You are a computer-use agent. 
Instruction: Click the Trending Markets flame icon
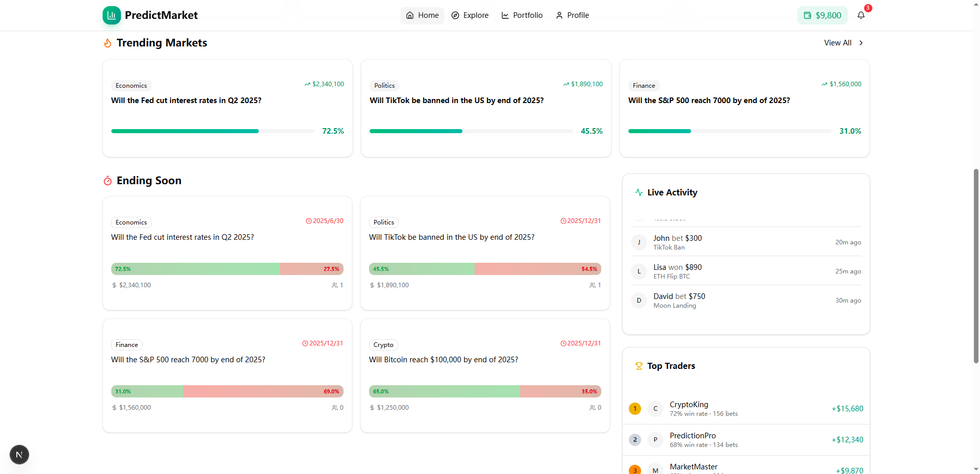coord(108,43)
